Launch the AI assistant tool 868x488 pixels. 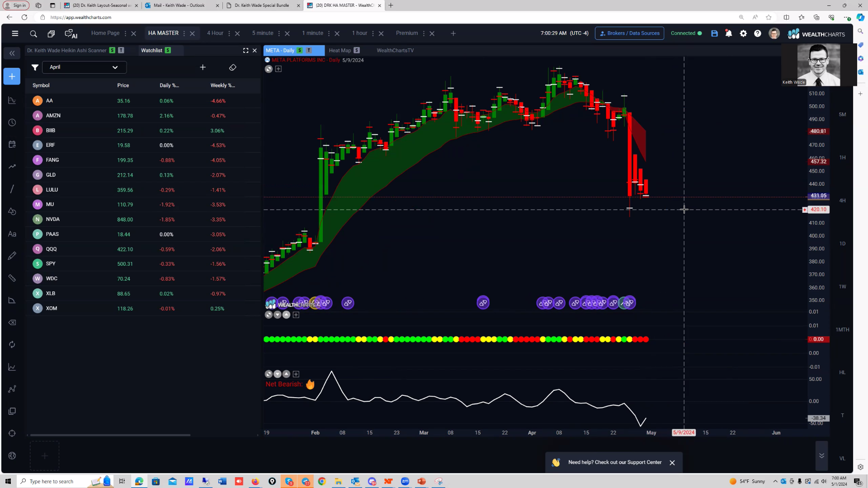click(x=71, y=33)
